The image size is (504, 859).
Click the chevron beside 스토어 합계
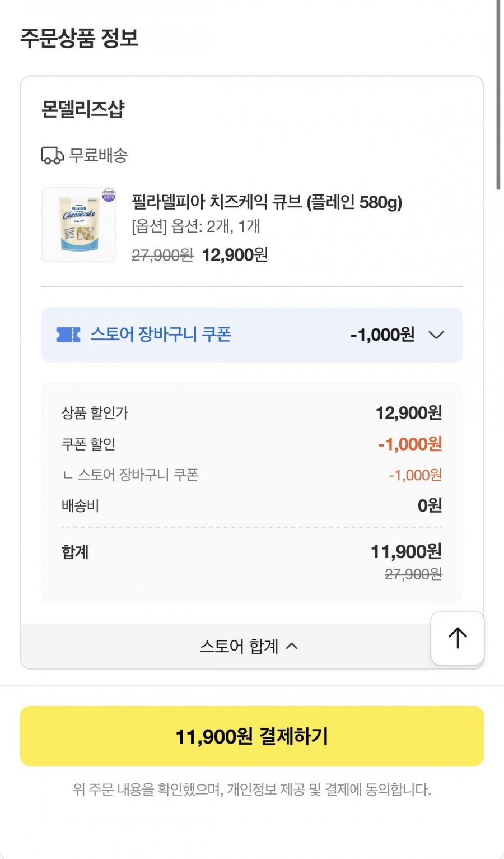292,646
